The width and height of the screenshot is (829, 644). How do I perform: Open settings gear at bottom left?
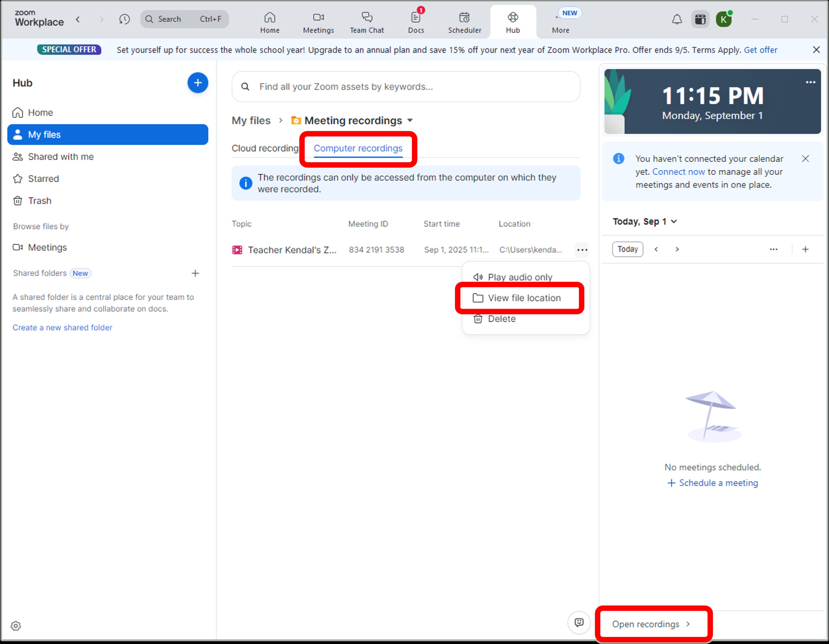pyautogui.click(x=16, y=625)
